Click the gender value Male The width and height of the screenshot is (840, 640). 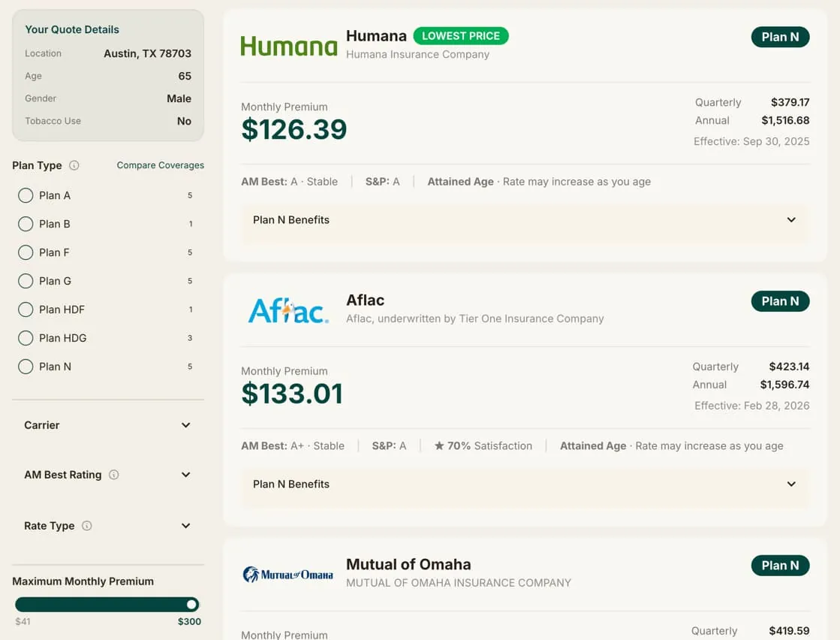pyautogui.click(x=179, y=98)
